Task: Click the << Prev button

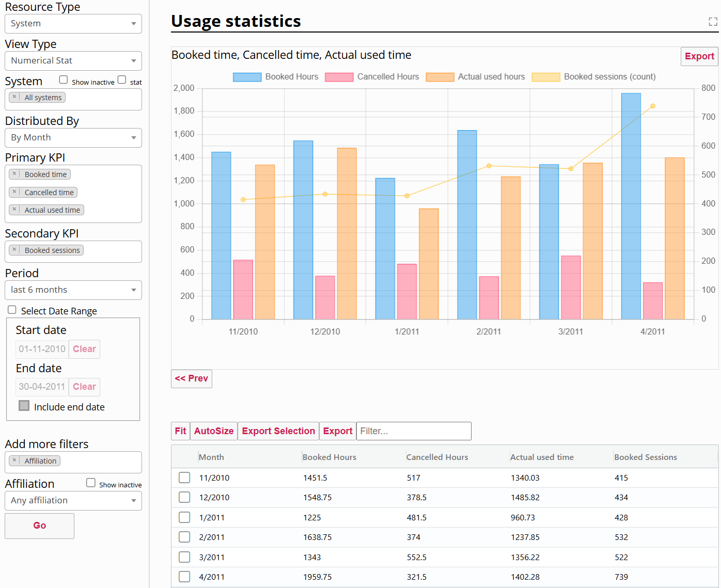Action: click(x=192, y=378)
